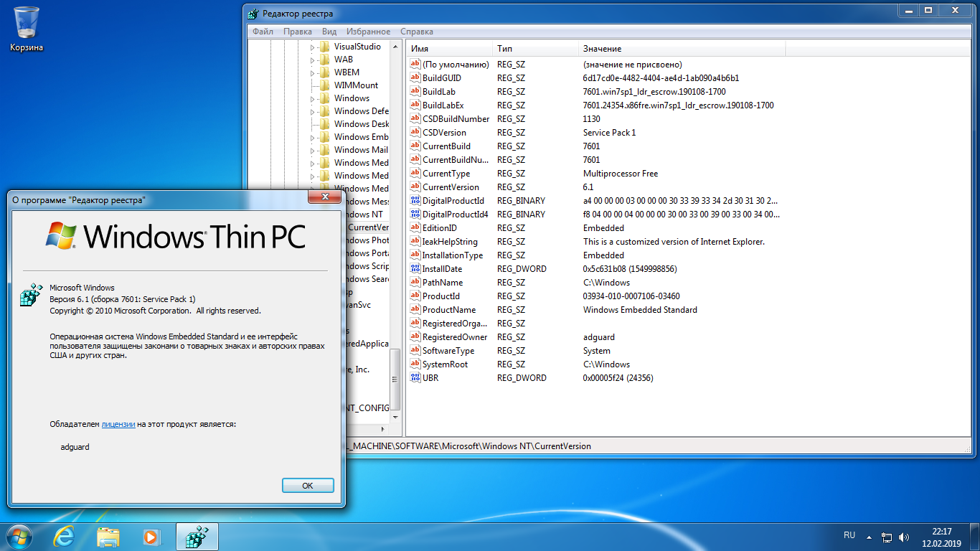Open the Start menu orb
The width and height of the screenshot is (980, 551).
[18, 537]
